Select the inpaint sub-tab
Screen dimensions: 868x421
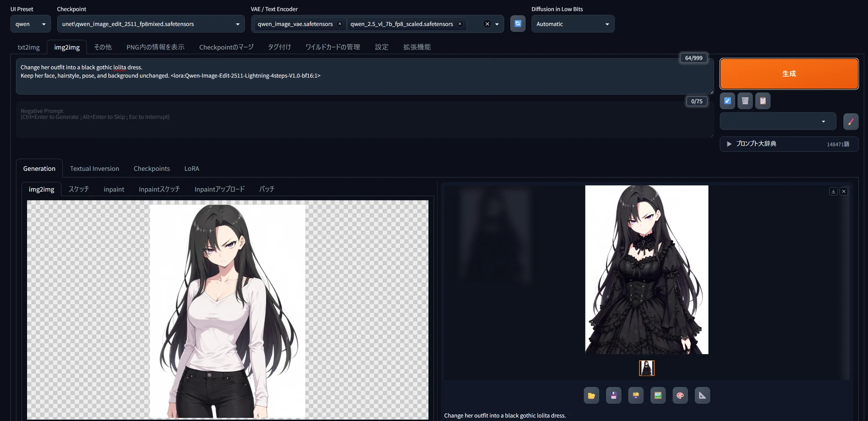pyautogui.click(x=114, y=189)
